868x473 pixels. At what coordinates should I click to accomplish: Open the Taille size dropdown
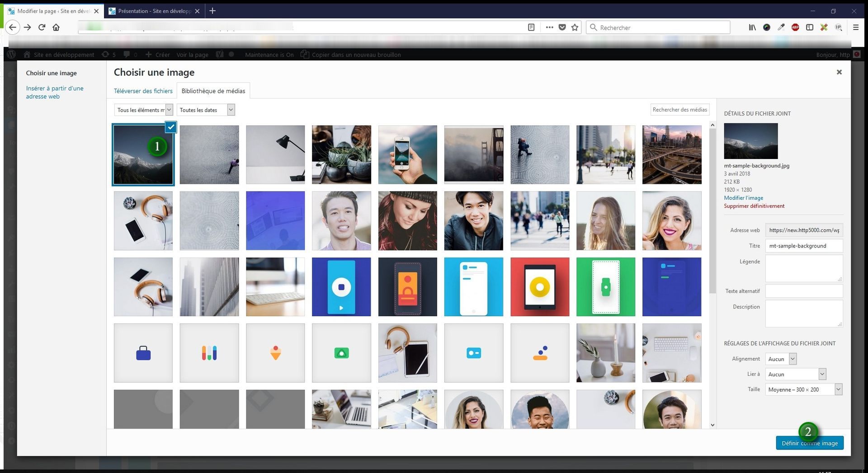coord(804,389)
